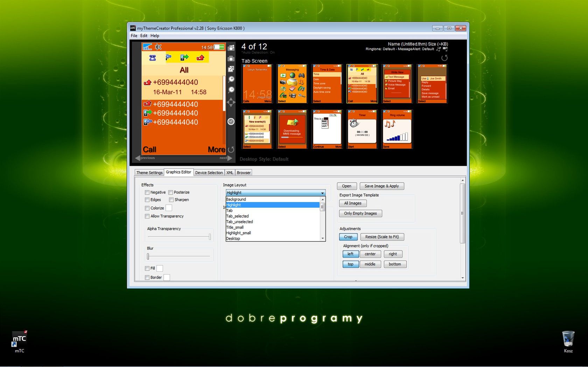
Task: Zoom out with the minus magnifier icon
Action: point(231,90)
